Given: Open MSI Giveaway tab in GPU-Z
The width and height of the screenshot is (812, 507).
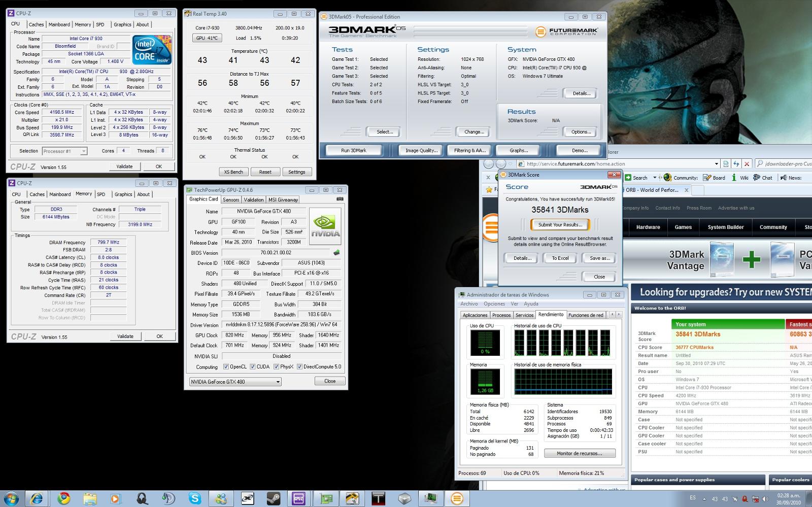Looking at the screenshot, I should pyautogui.click(x=283, y=199).
